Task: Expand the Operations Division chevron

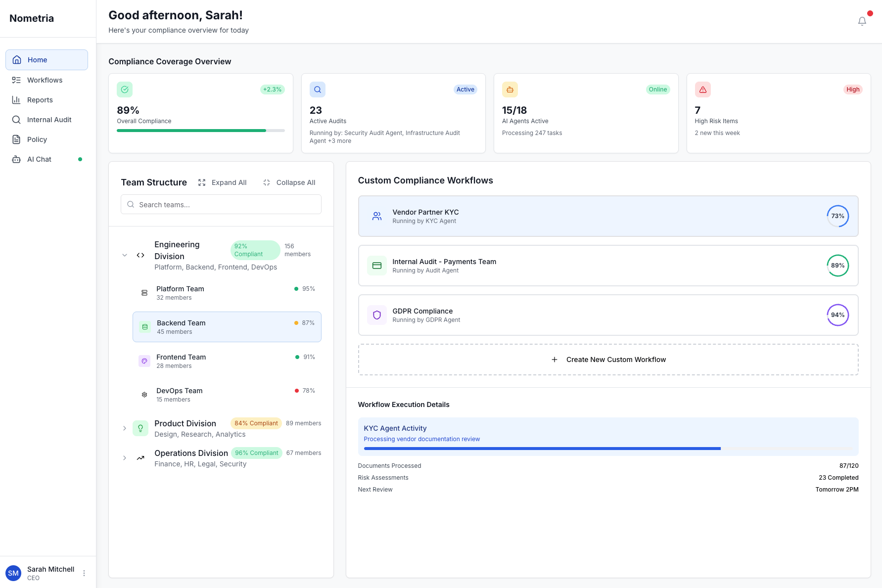Action: pos(125,458)
